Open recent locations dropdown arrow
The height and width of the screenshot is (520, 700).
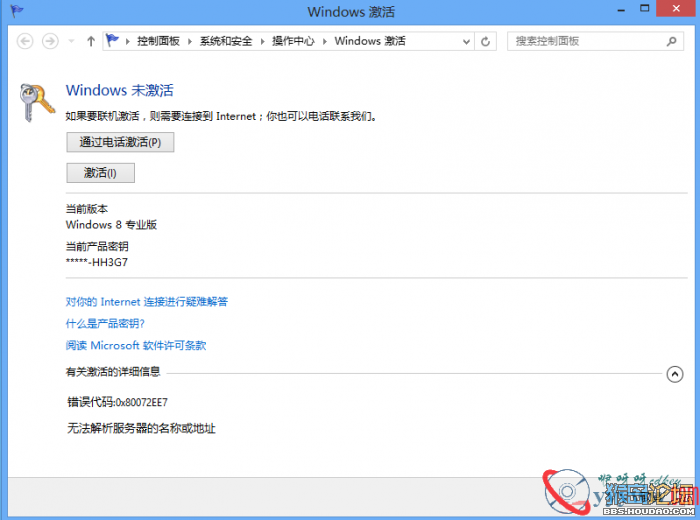point(71,42)
